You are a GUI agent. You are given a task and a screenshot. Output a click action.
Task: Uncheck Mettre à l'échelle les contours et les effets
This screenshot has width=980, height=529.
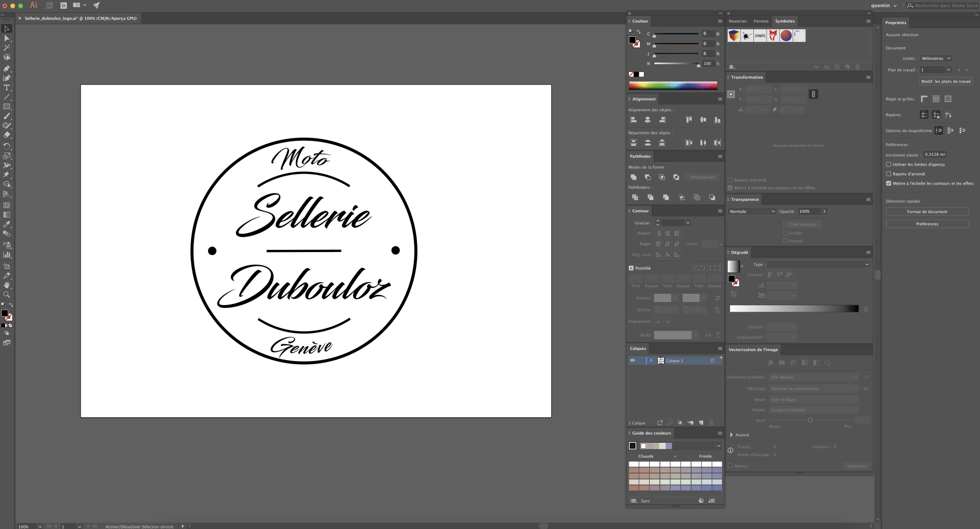(x=889, y=183)
